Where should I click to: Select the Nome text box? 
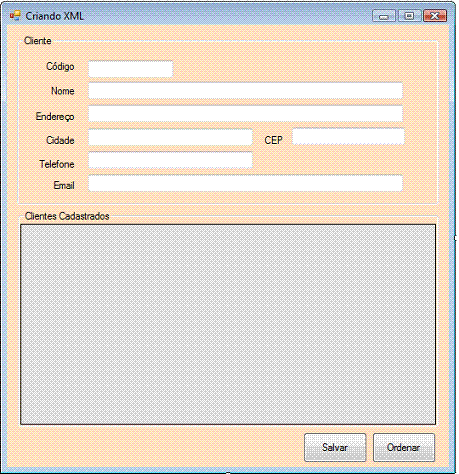245,90
